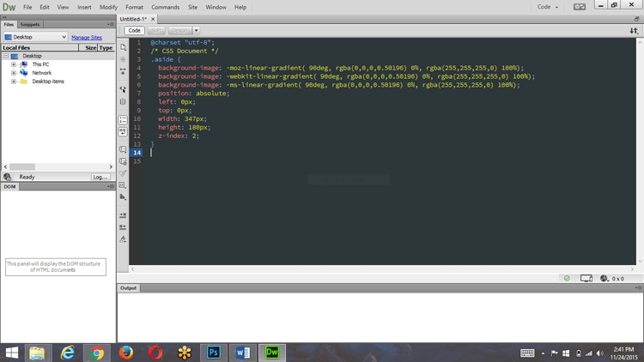Open the Help menu
644x362 pixels.
click(240, 7)
